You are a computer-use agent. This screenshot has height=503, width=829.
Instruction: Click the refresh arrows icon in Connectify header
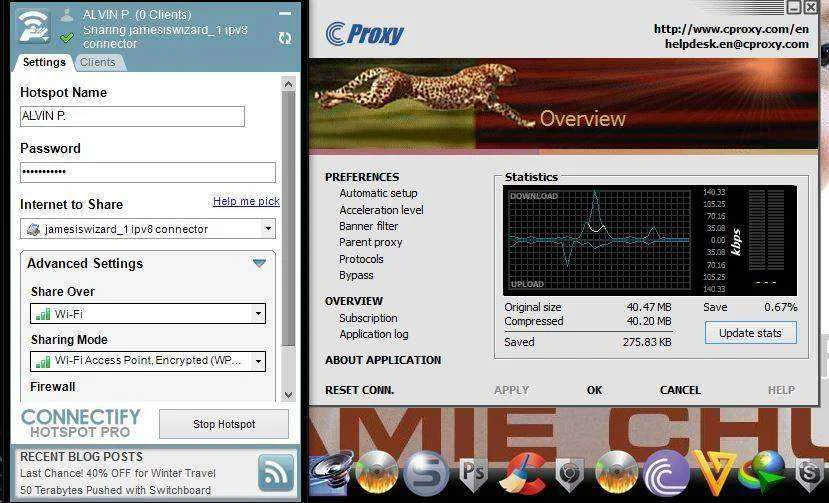285,38
